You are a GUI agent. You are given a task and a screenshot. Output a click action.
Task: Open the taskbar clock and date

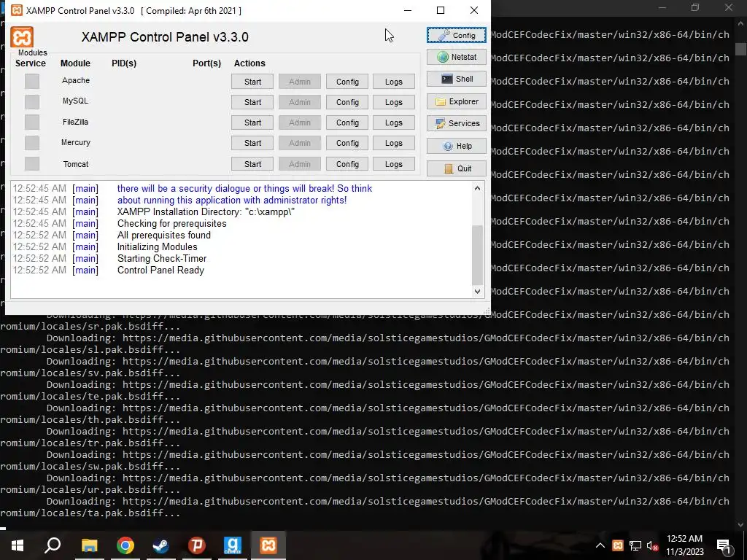pyautogui.click(x=684, y=545)
